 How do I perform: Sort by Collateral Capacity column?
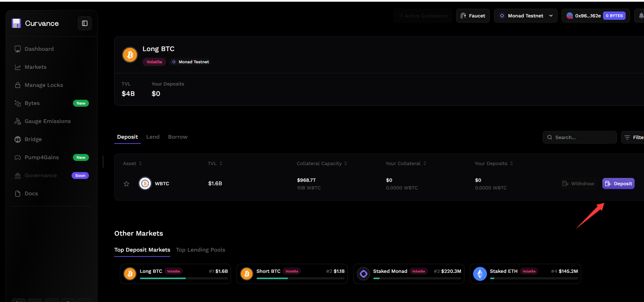tap(322, 164)
